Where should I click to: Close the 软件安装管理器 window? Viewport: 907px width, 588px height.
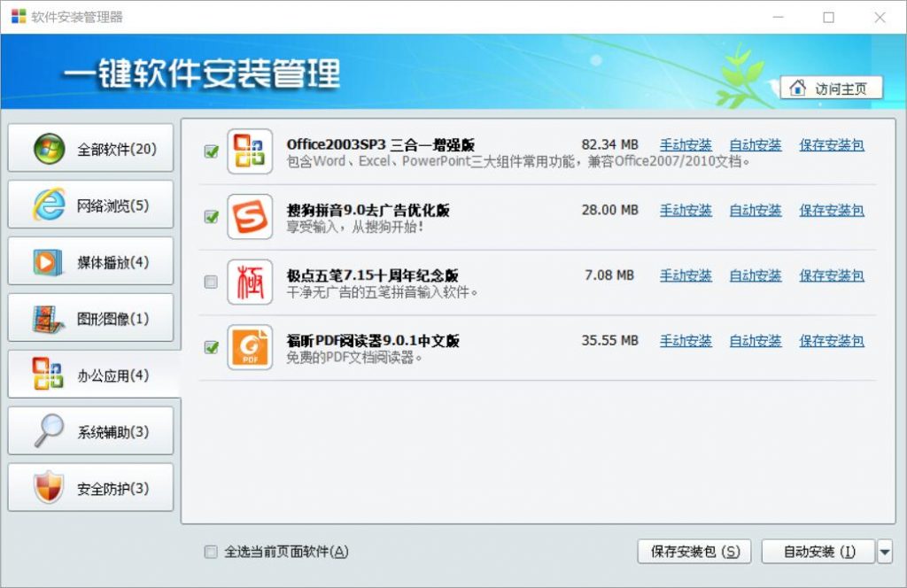coord(880,17)
